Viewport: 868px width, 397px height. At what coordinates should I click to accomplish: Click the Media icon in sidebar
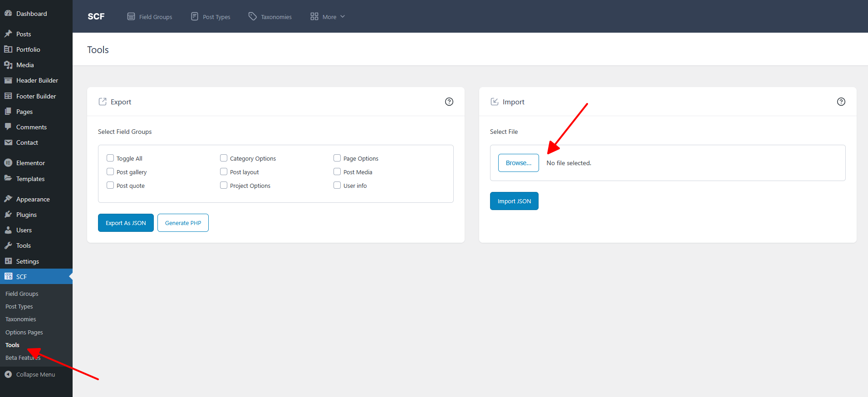(8, 65)
